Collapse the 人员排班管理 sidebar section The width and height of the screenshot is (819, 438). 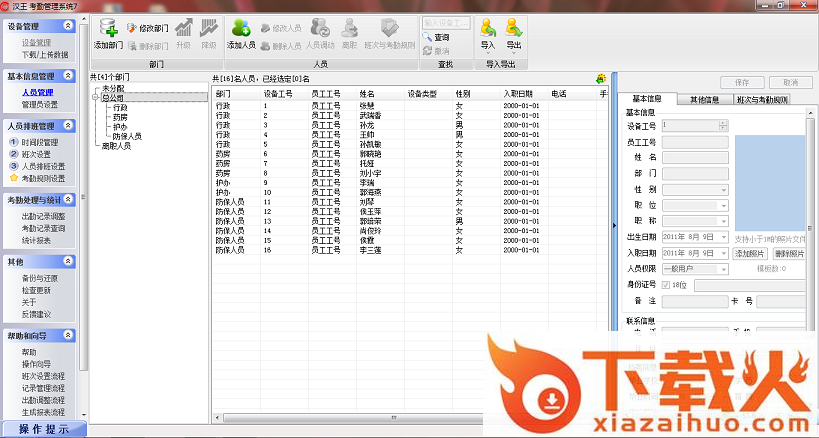[x=68, y=125]
